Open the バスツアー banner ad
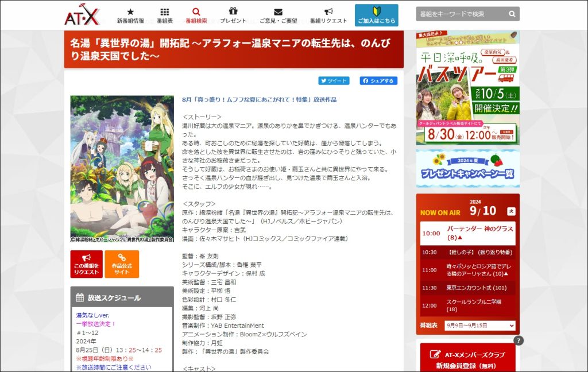Image resolution: width=588 pixels, height=372 pixels. [x=467, y=88]
